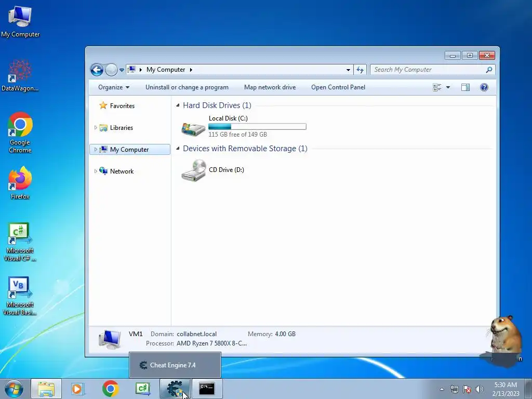Click Windows Explorer taskbar icon
532x399 pixels.
46,389
